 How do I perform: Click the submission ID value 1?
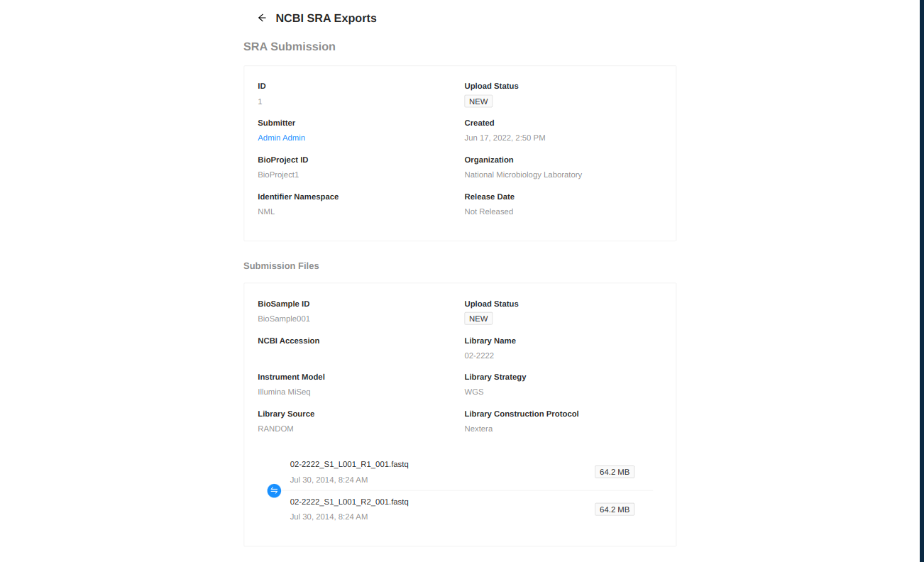click(x=260, y=101)
